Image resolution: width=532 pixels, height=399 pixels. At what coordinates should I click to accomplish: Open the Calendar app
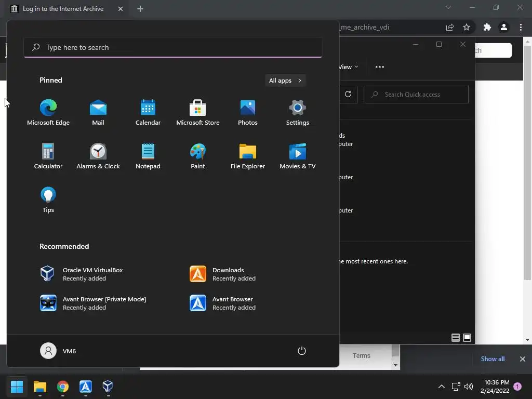148,113
